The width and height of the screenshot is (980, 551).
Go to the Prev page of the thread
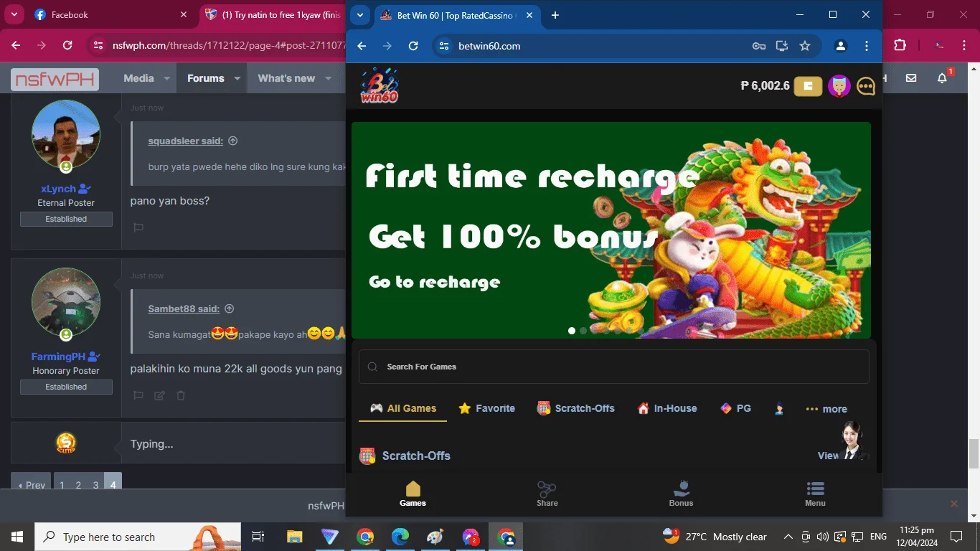(x=31, y=482)
